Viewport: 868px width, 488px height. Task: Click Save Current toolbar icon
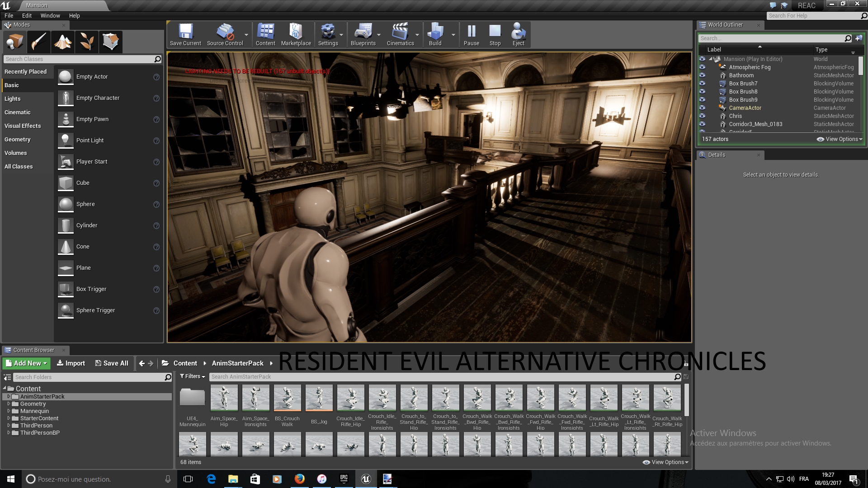185,35
